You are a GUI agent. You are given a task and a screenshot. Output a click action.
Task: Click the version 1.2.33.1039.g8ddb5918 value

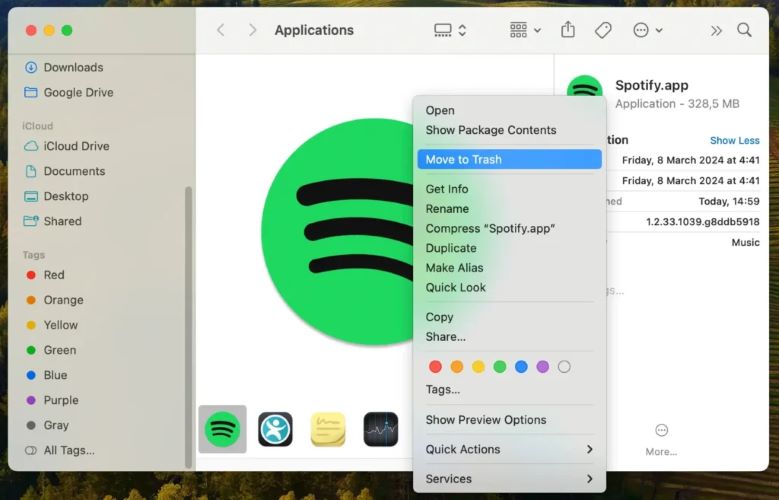point(702,222)
